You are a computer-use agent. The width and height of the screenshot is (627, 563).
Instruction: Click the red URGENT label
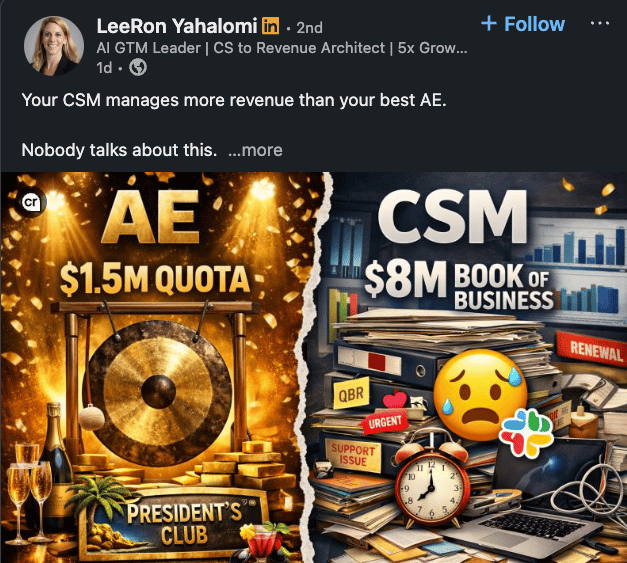pos(385,422)
